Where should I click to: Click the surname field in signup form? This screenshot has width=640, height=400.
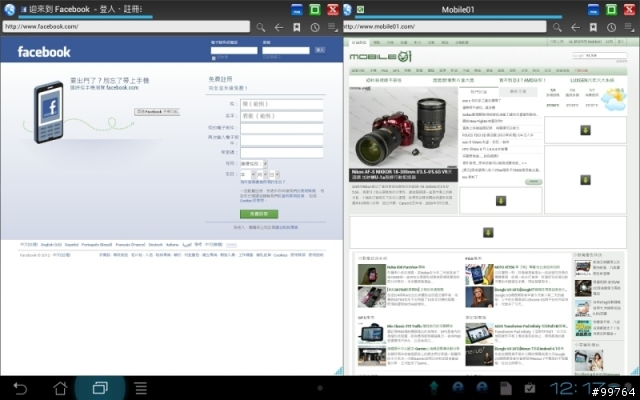point(282,104)
